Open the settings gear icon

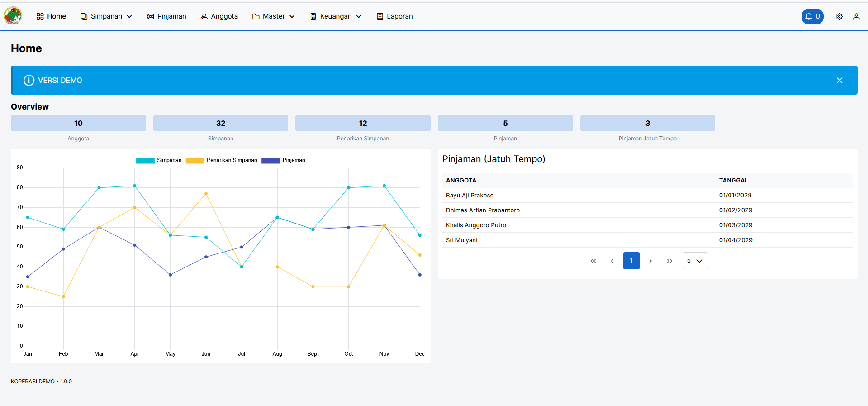[839, 16]
